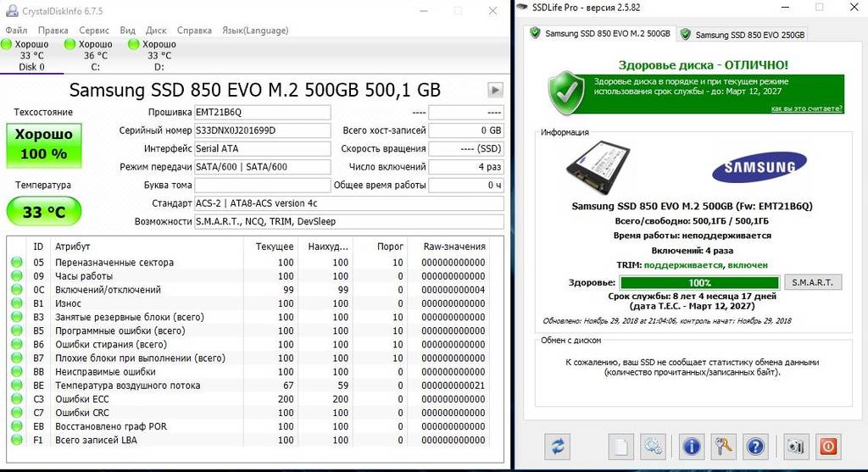Open the Файл menu
868x472 pixels.
pyautogui.click(x=16, y=31)
